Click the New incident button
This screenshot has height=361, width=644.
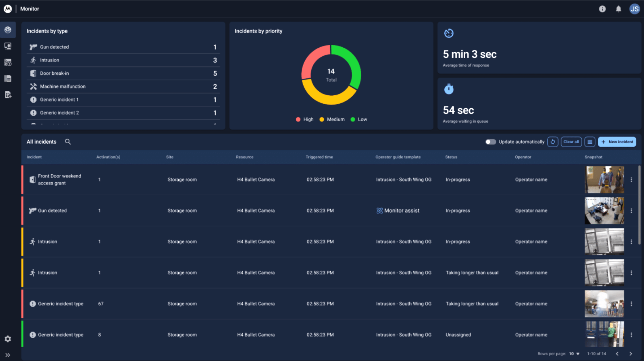[x=617, y=142]
